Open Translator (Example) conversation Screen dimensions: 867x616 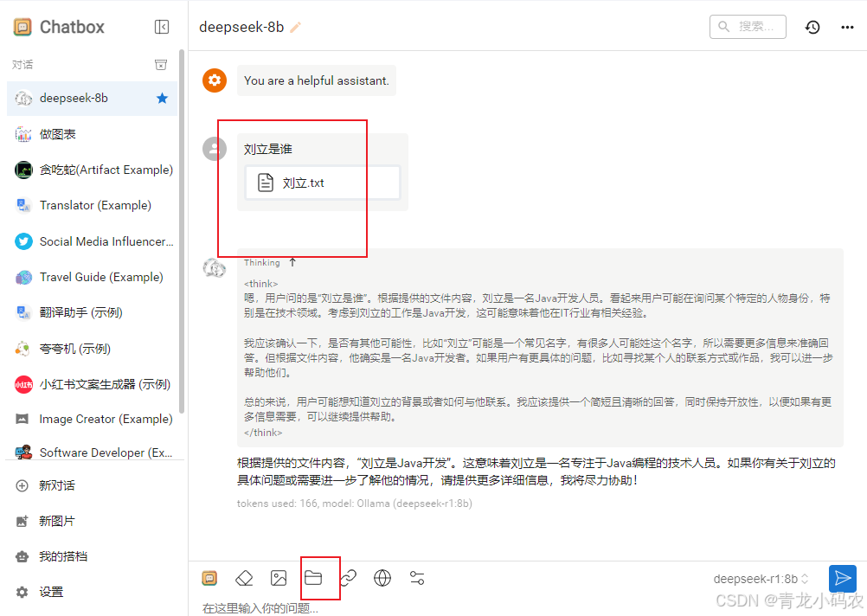[92, 205]
